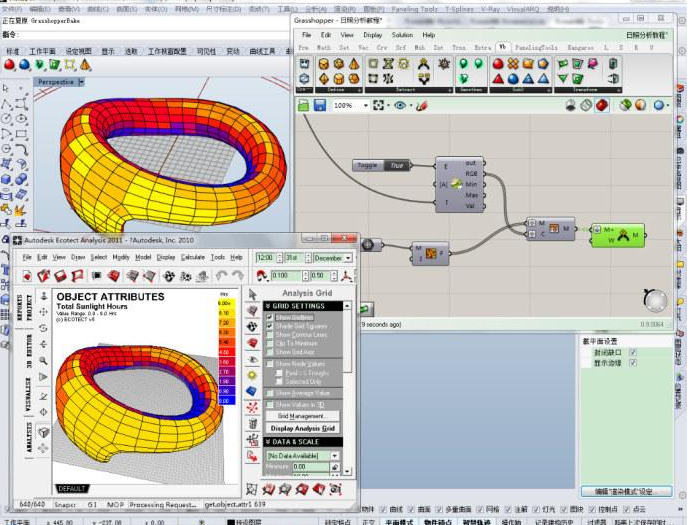Click the red 4.50 legend swatch in Ecotect
This screenshot has width=690, height=525.
[226, 352]
